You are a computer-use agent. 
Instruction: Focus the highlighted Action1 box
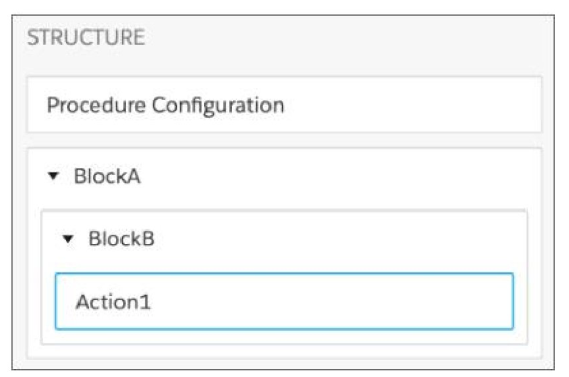pos(284,301)
